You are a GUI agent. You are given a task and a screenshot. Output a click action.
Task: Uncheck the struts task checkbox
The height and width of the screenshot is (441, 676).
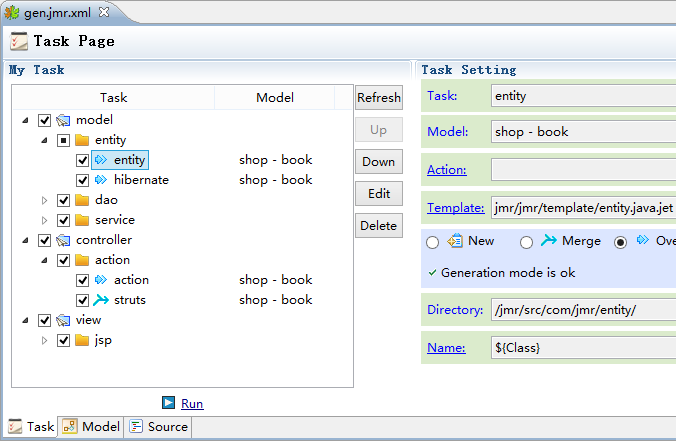82,300
